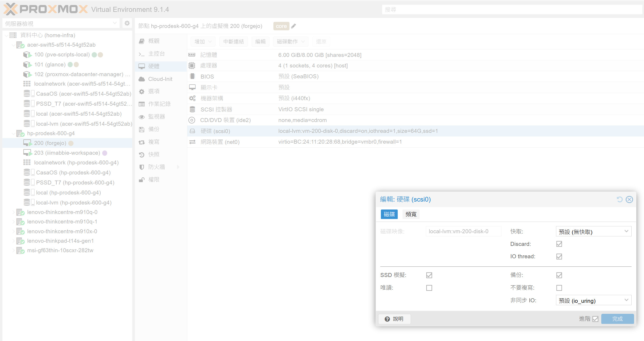Open the cache mode dropdown

[x=593, y=231]
